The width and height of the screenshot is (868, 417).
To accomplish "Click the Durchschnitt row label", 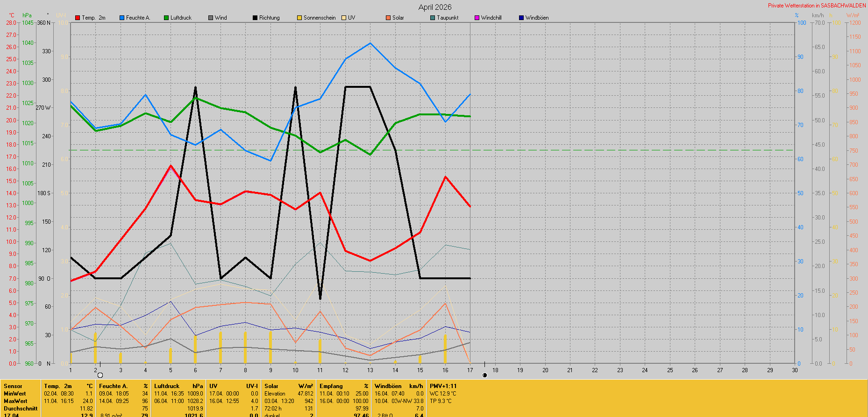I will (x=21, y=409).
